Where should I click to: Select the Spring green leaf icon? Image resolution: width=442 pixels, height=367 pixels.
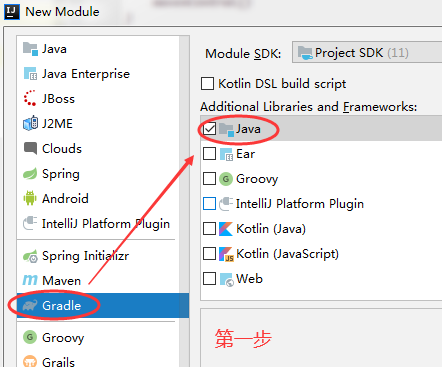(x=30, y=174)
